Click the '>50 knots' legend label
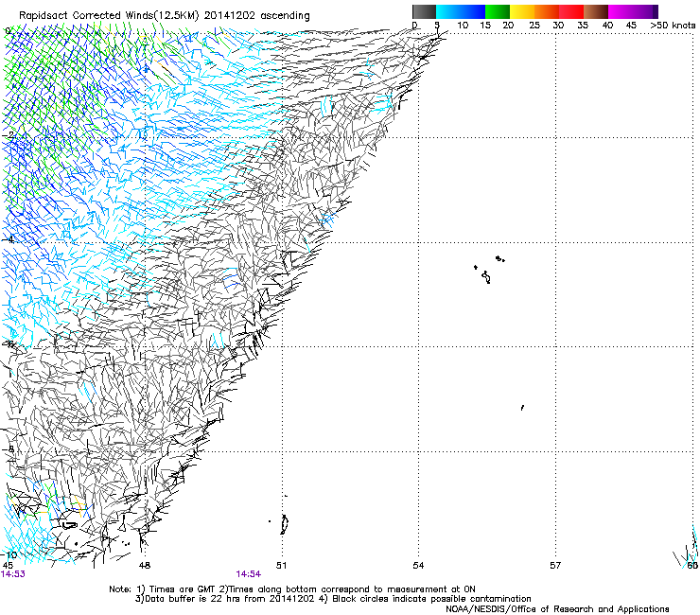The height and width of the screenshot is (615, 700). point(673,26)
